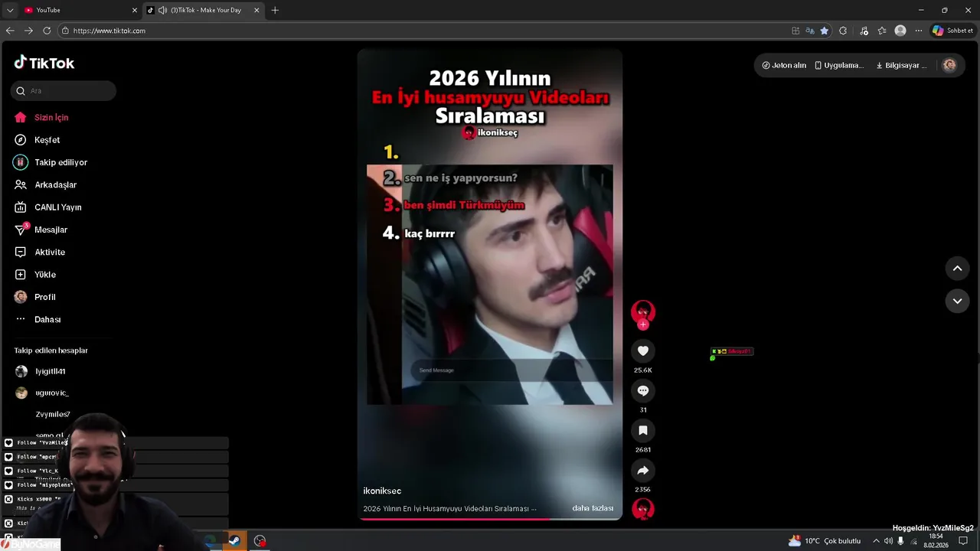This screenshot has height=551, width=980.
Task: Open browser settings ellipsis menu
Action: (919, 31)
